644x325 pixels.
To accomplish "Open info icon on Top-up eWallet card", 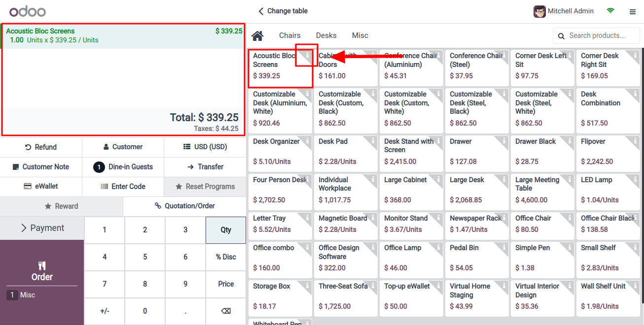I will coord(438,286).
